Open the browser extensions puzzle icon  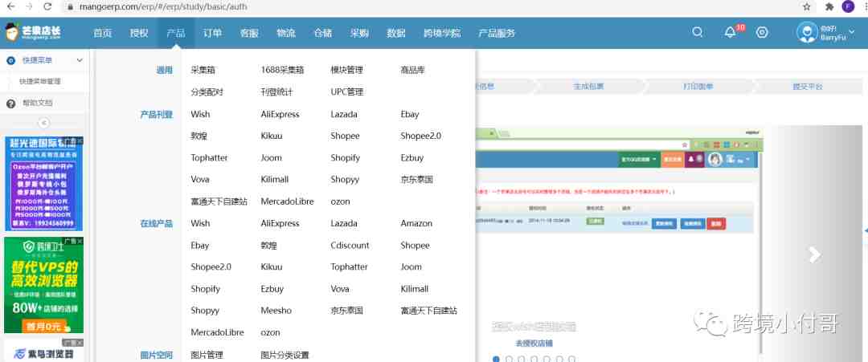(829, 6)
